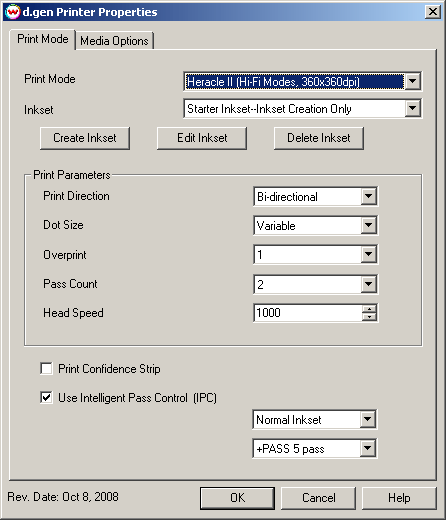The width and height of the screenshot is (446, 520).
Task: Enable the Print Confidence Strip checkbox
Action: (x=46, y=369)
